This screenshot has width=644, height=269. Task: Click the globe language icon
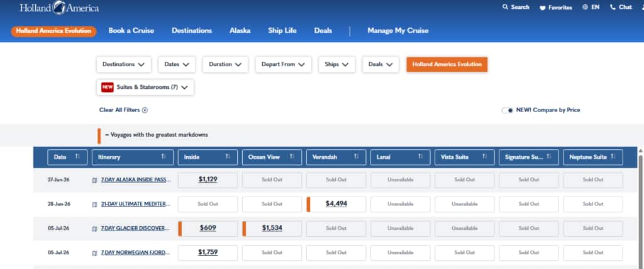(586, 7)
